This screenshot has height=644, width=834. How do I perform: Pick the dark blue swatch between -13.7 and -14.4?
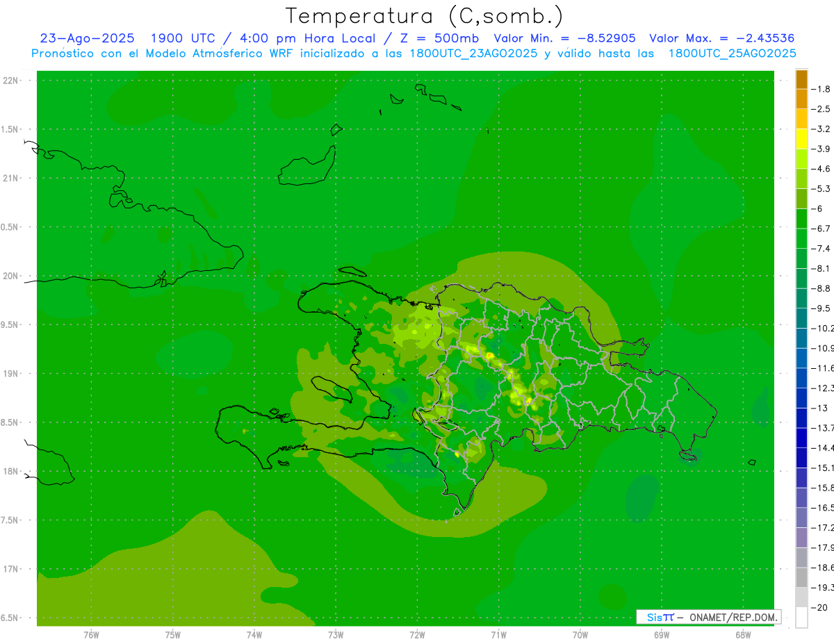coord(801,438)
